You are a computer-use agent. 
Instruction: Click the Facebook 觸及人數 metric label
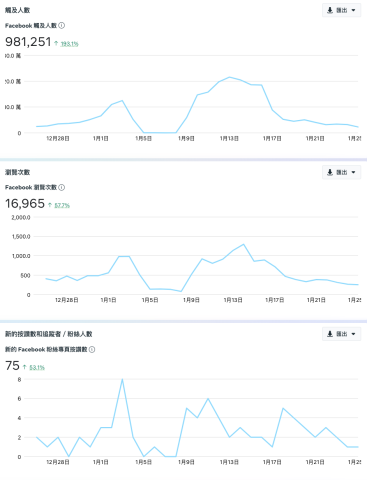pos(31,25)
